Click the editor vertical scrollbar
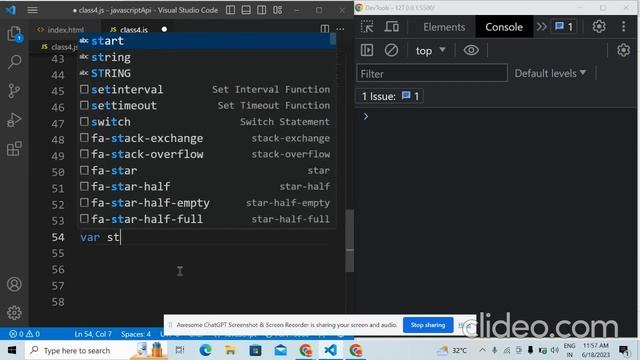Screen dimensions: 640x360 (349, 240)
